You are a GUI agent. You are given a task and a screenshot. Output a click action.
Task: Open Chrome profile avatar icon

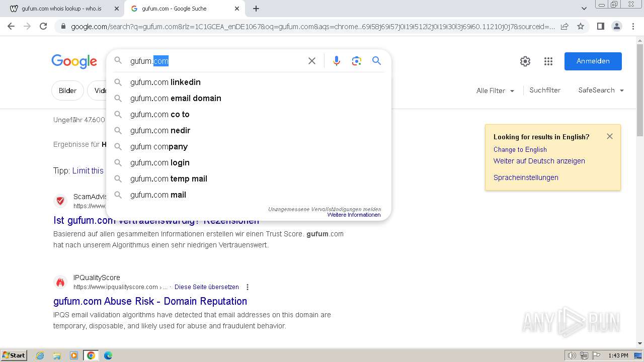(x=617, y=26)
